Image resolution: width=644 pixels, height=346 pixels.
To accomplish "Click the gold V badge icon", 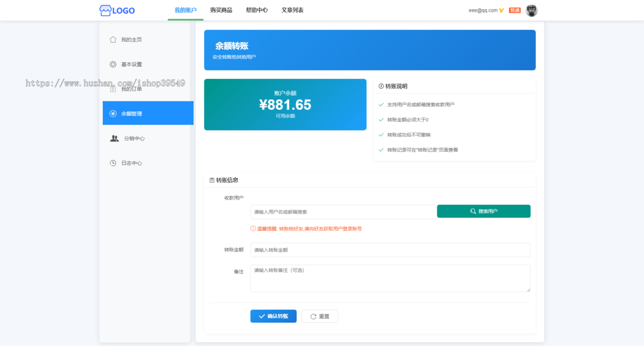I will [x=501, y=10].
